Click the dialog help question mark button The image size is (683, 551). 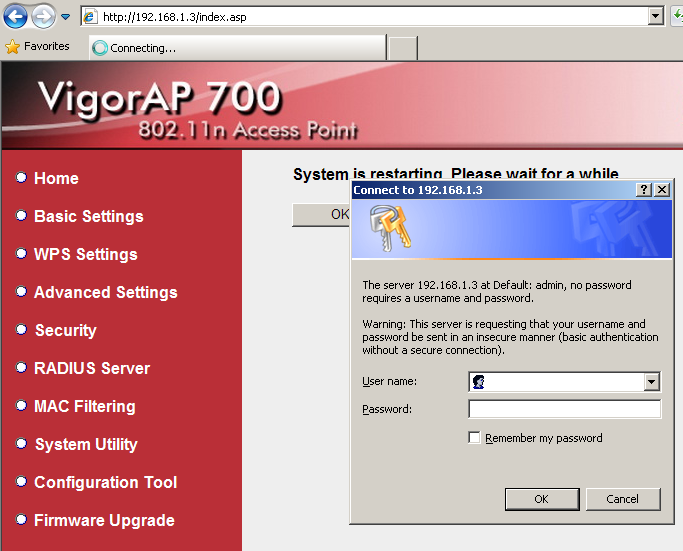coord(643,189)
